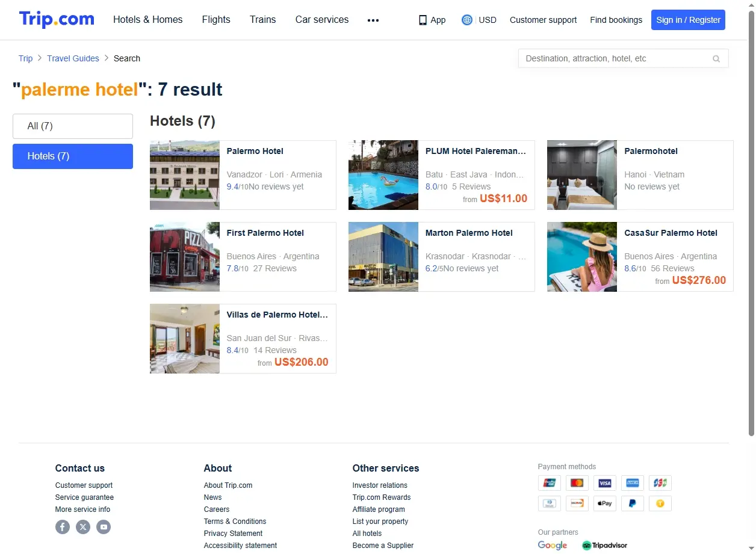
Task: Click the American Express payment icon
Action: (633, 483)
